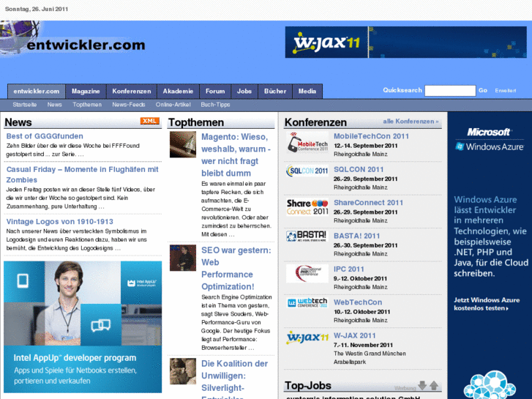The width and height of the screenshot is (532, 399).
Task: Open the Topthemen submenu item
Action: (x=87, y=105)
